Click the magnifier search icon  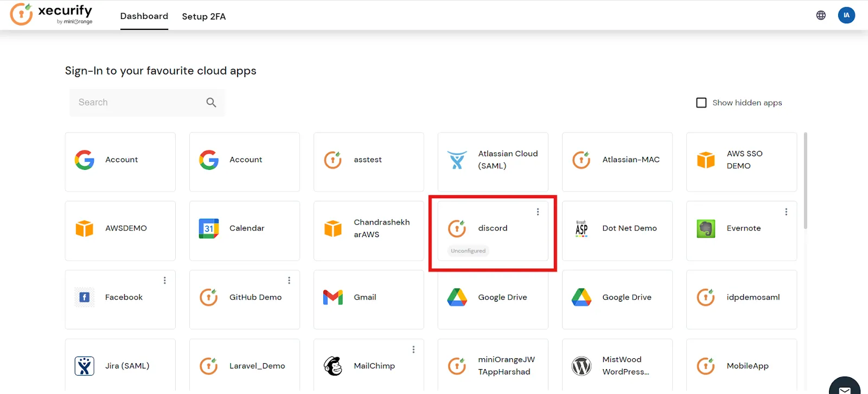tap(211, 103)
